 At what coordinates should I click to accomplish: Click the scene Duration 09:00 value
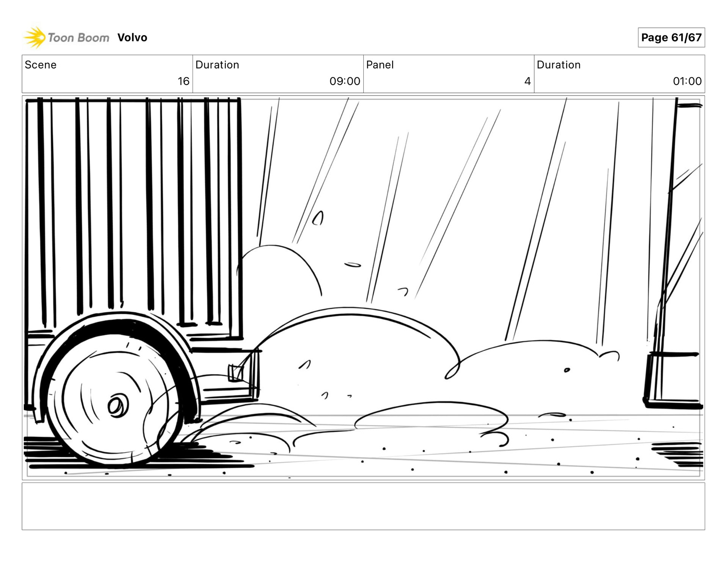(344, 81)
